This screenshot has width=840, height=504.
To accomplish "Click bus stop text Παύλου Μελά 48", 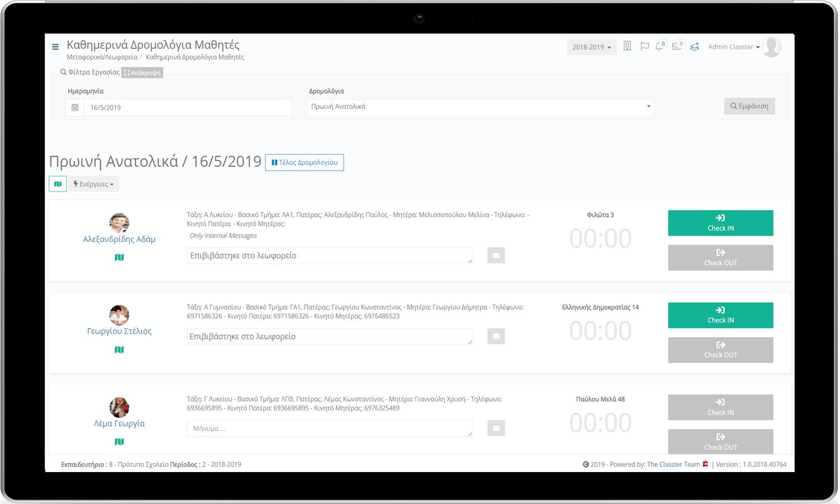I will [x=600, y=399].
